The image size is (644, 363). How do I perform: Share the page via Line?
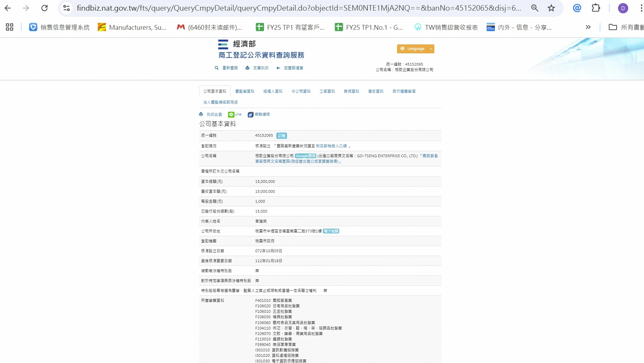(235, 115)
